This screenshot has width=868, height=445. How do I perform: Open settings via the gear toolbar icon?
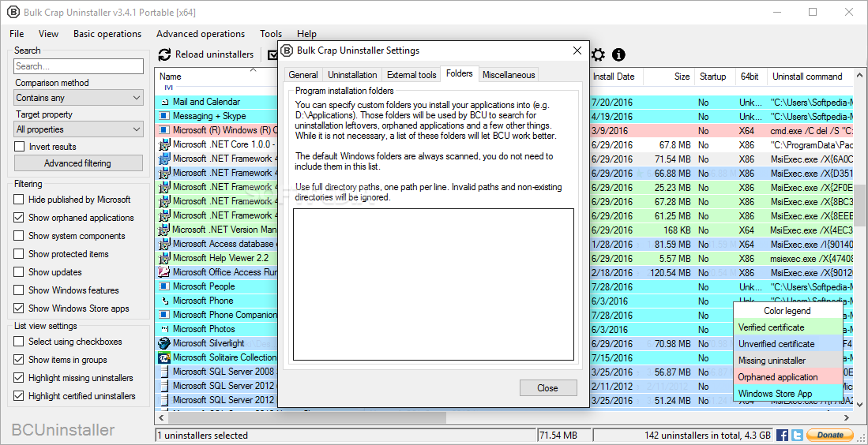tap(598, 54)
